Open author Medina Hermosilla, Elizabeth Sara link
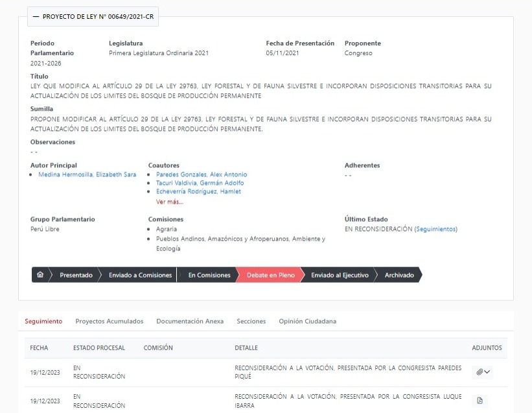Image resolution: width=532 pixels, height=413 pixels. 87,174
